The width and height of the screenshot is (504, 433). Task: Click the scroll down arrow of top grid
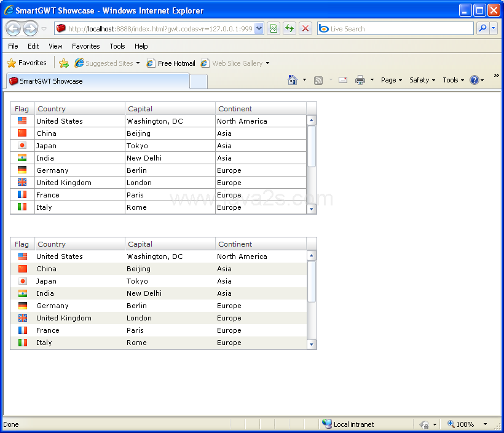click(311, 209)
